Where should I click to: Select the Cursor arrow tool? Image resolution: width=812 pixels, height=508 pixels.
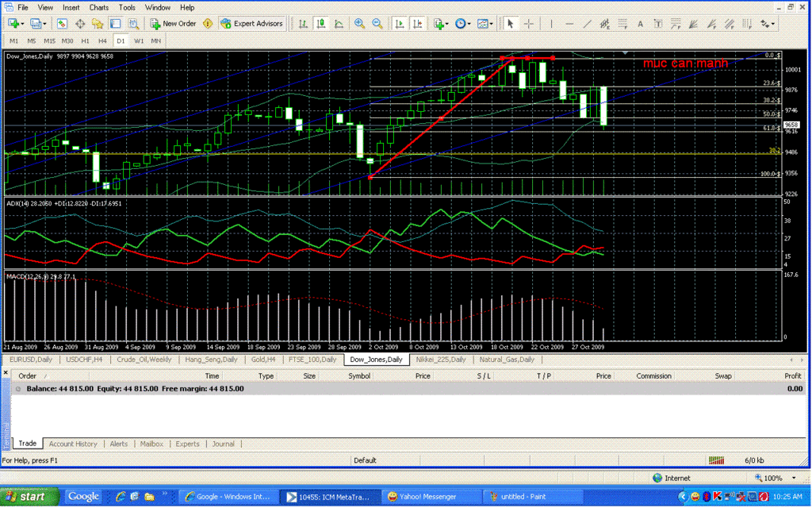click(511, 24)
